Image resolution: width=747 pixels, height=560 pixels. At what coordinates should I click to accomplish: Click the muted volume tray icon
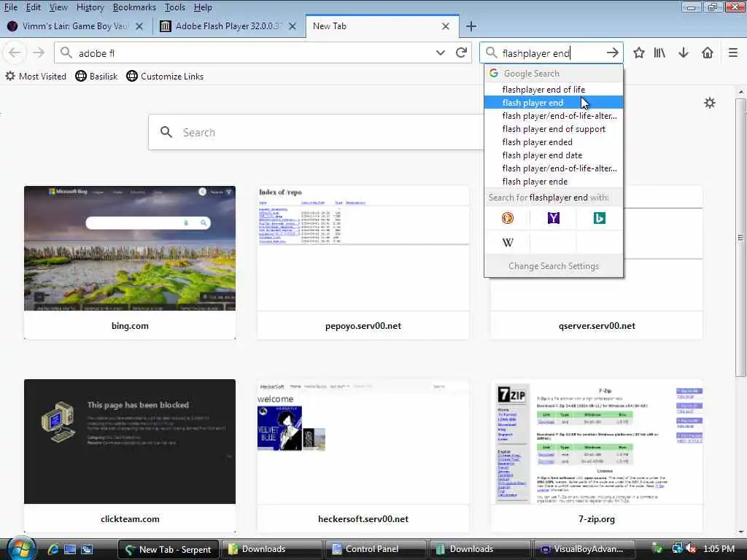691,548
